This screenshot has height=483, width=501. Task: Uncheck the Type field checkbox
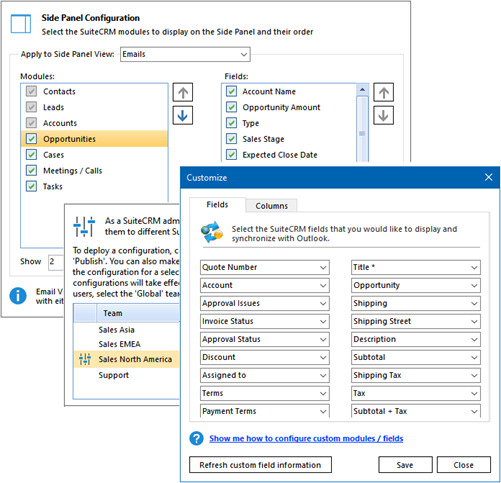231,123
